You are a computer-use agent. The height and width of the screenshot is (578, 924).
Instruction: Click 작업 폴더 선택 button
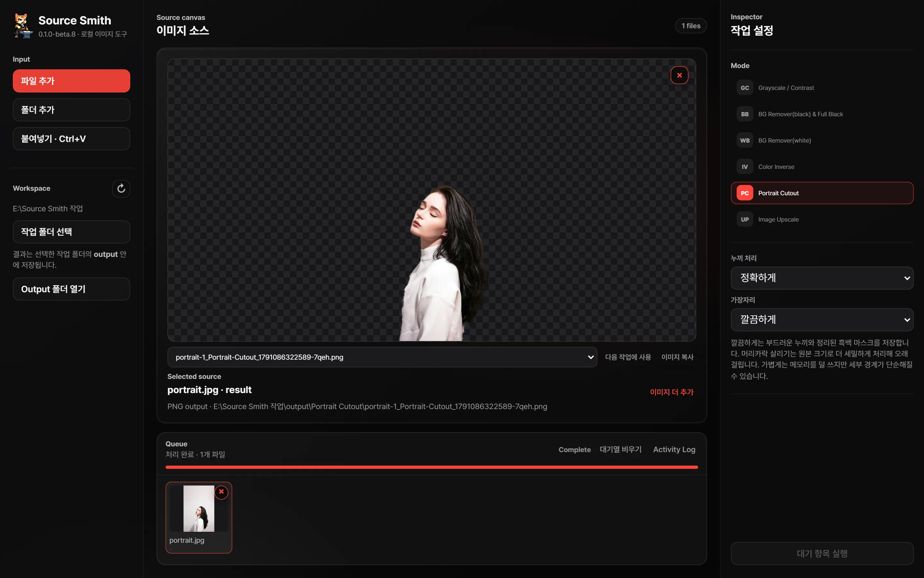72,232
